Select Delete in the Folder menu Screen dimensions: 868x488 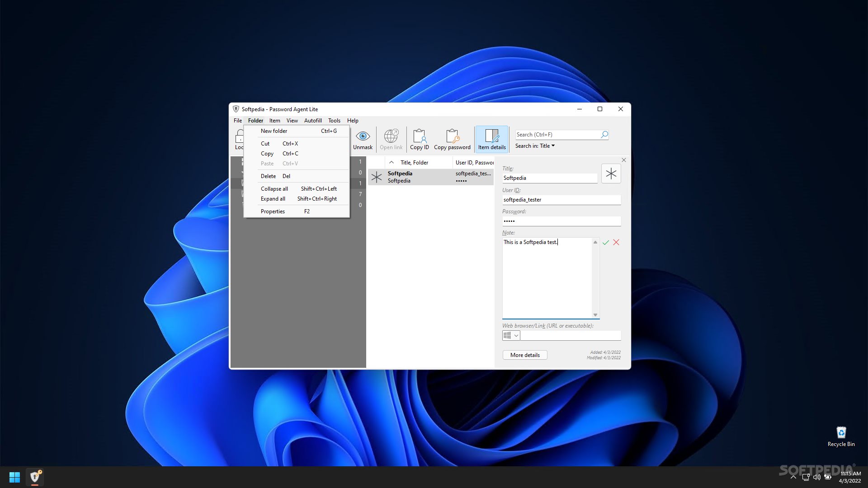point(297,176)
